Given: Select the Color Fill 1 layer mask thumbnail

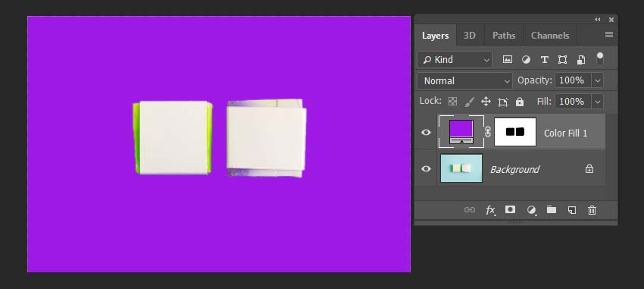Looking at the screenshot, I should click(515, 131).
